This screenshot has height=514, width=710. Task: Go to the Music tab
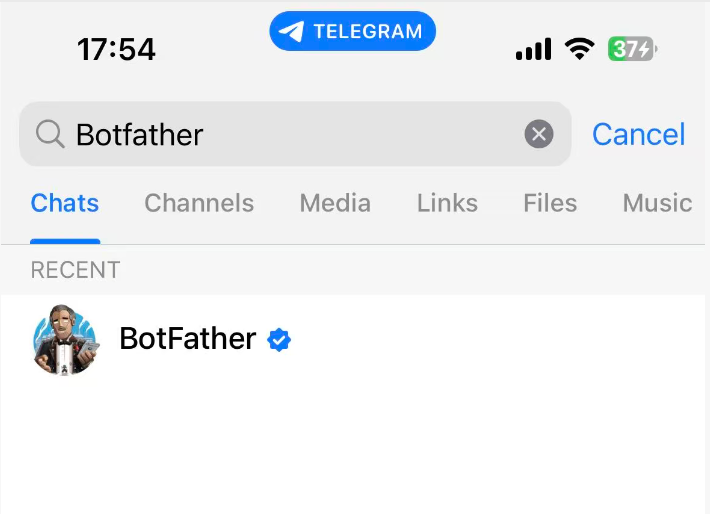point(657,204)
